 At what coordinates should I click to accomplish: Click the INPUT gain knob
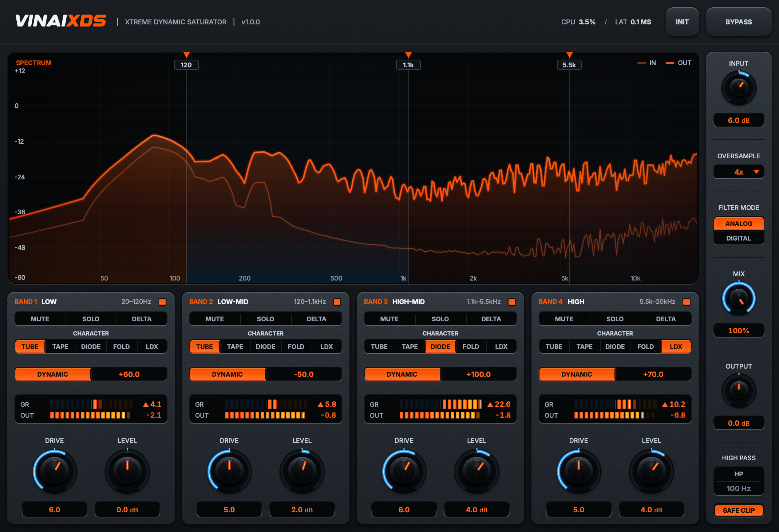(x=739, y=88)
